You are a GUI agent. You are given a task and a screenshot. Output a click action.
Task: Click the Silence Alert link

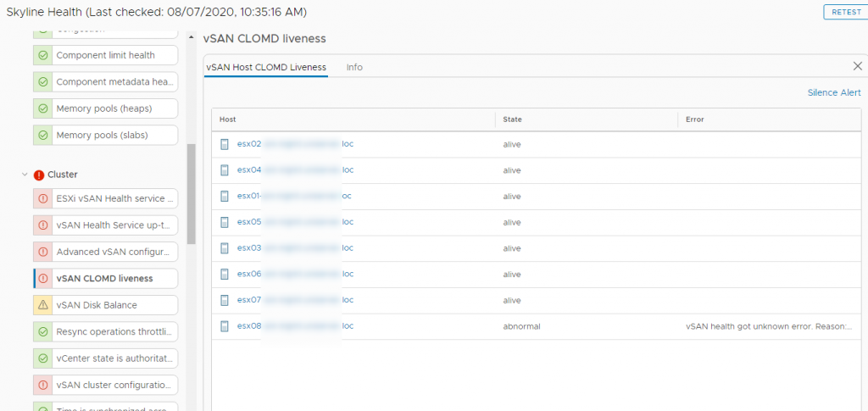click(x=834, y=93)
